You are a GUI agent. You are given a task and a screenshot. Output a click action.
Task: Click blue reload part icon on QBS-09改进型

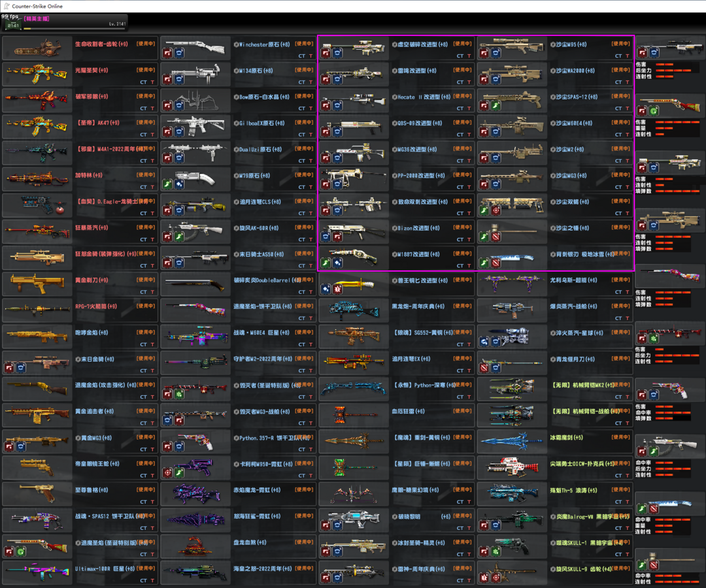tap(338, 132)
